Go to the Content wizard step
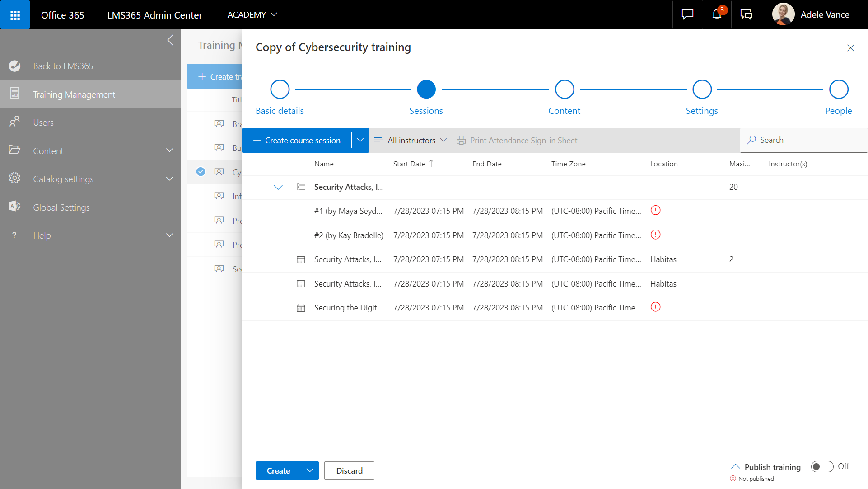868x489 pixels. [x=564, y=89]
